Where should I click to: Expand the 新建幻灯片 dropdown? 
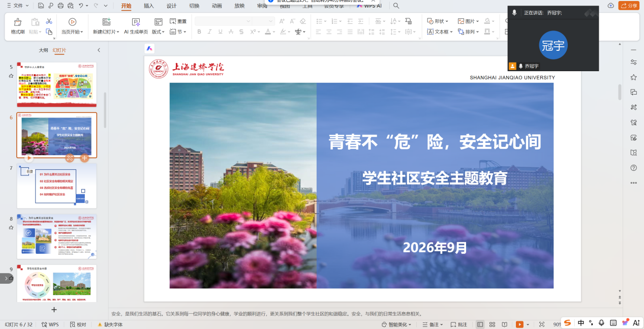118,32
